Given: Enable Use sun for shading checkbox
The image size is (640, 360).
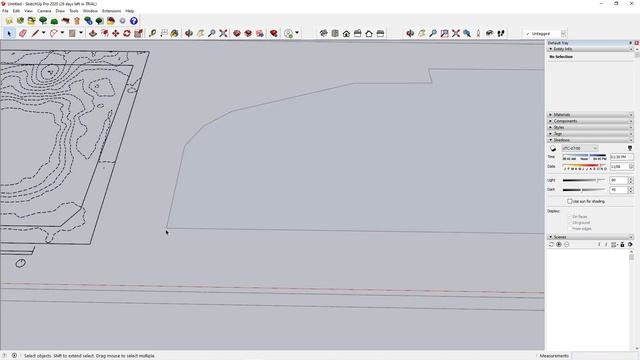Looking at the screenshot, I should point(570,201).
